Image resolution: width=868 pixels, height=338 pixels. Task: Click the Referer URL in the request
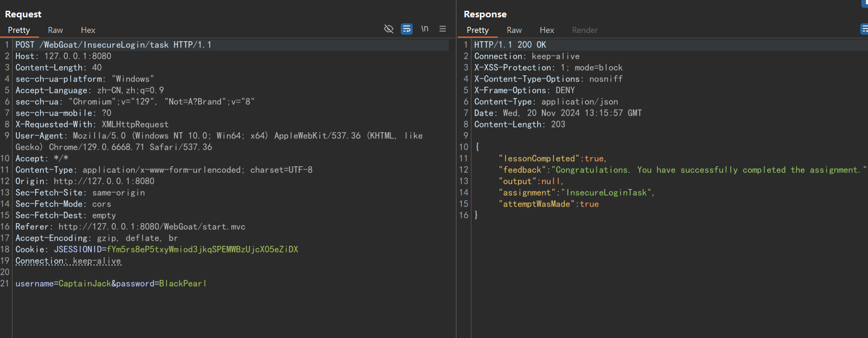pos(152,227)
